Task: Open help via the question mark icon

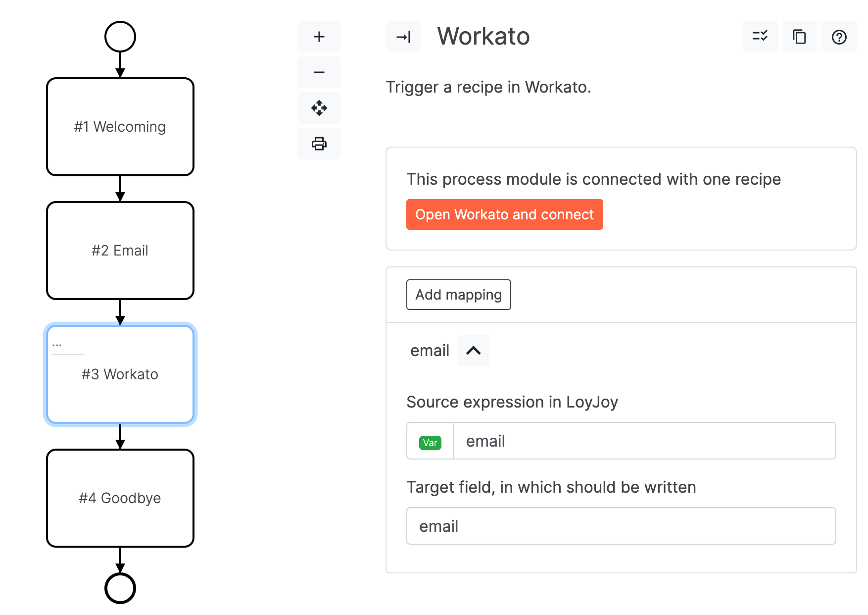Action: pyautogui.click(x=839, y=36)
